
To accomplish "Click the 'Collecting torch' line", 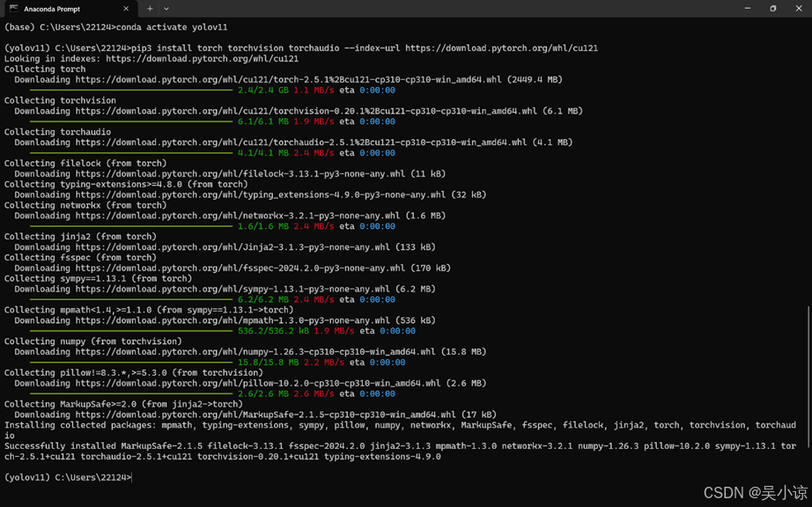I will pyautogui.click(x=45, y=69).
